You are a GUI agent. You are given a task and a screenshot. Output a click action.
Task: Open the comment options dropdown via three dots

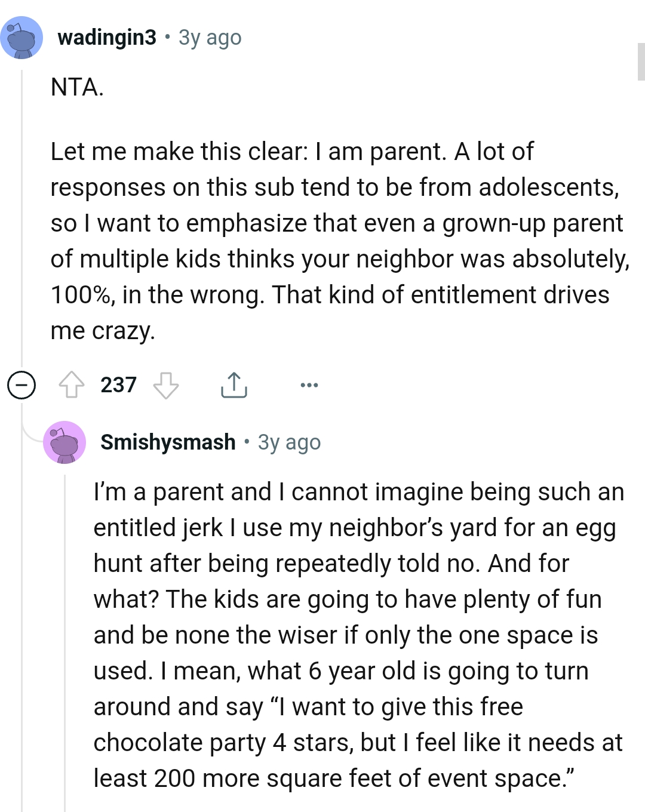(309, 385)
